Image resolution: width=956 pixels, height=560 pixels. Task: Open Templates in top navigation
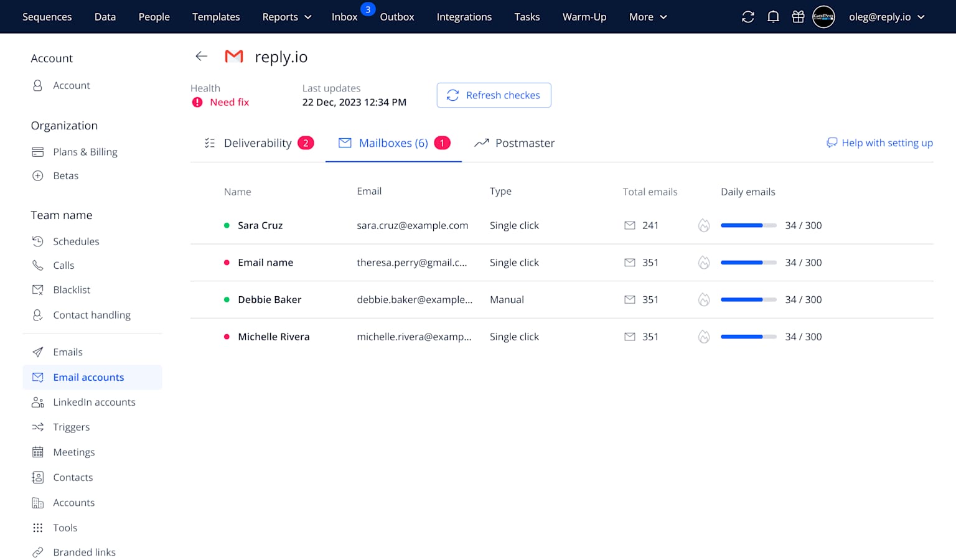click(x=216, y=17)
